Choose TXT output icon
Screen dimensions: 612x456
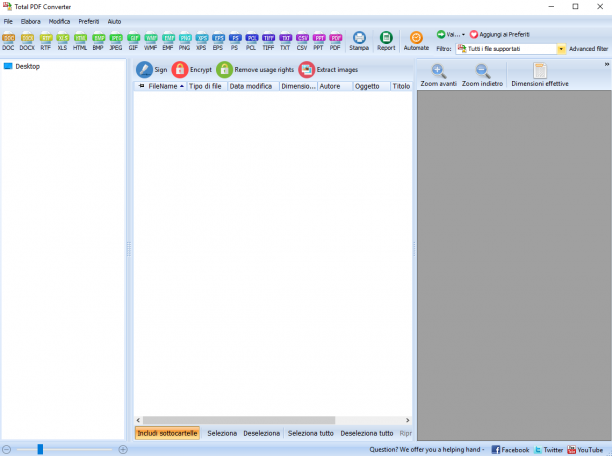[285, 41]
